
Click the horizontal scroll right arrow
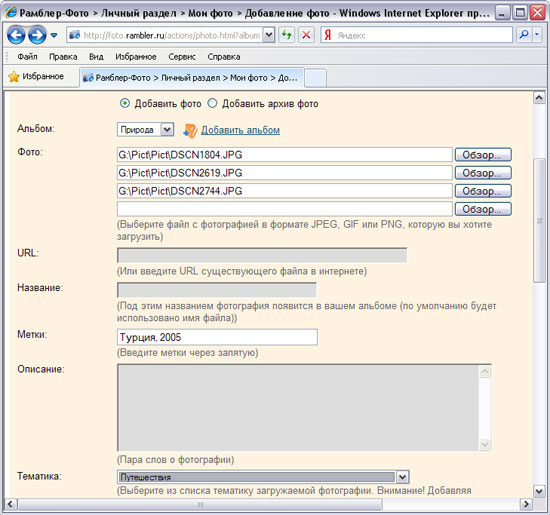pos(526,504)
